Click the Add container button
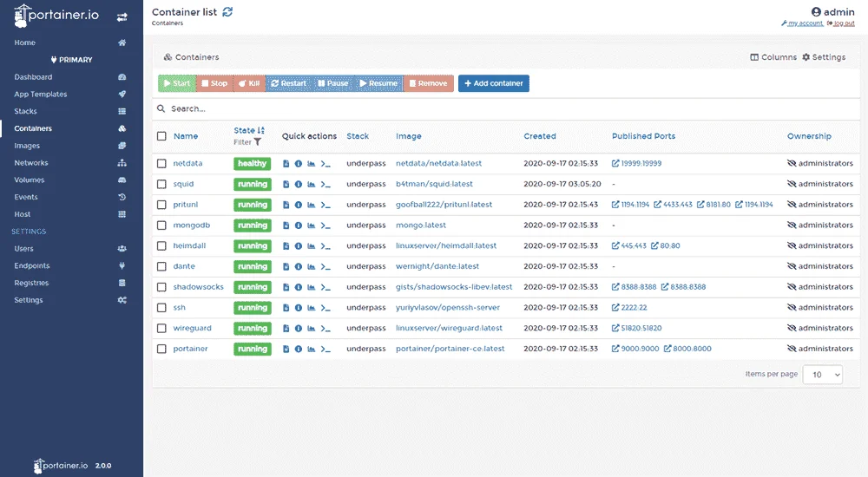Screen dimensions: 868x477 (494, 83)
